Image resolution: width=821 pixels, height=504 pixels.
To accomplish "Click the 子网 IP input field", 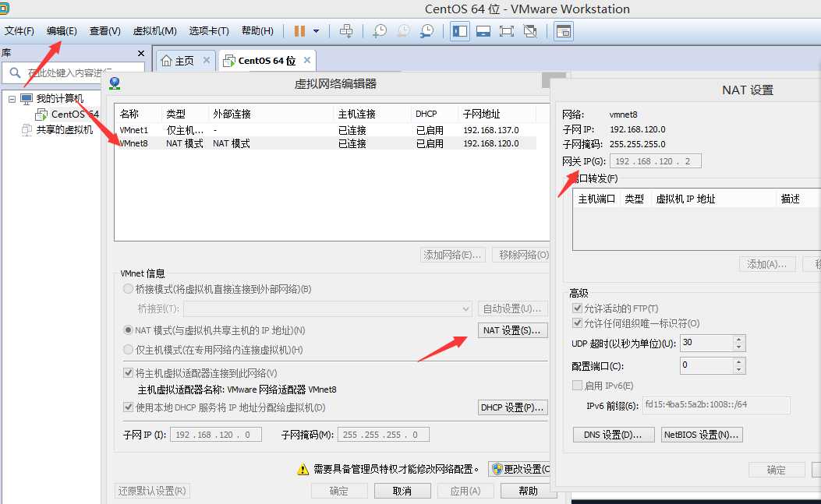I will (x=216, y=435).
